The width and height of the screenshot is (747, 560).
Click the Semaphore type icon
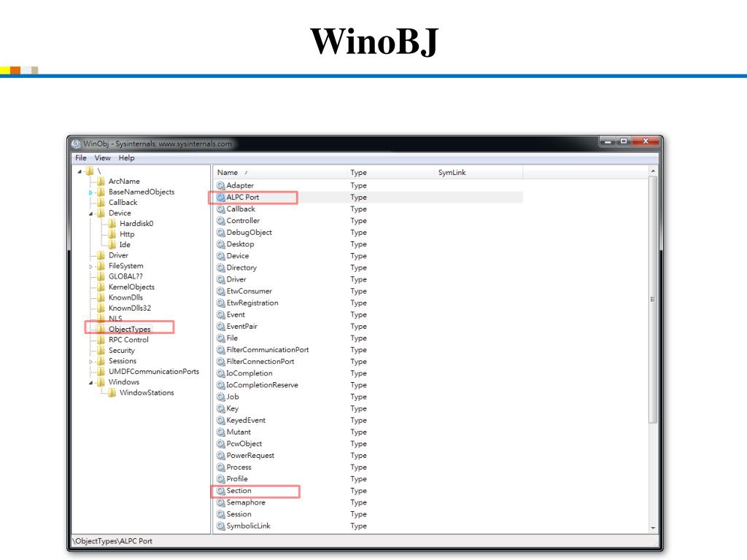click(x=220, y=502)
